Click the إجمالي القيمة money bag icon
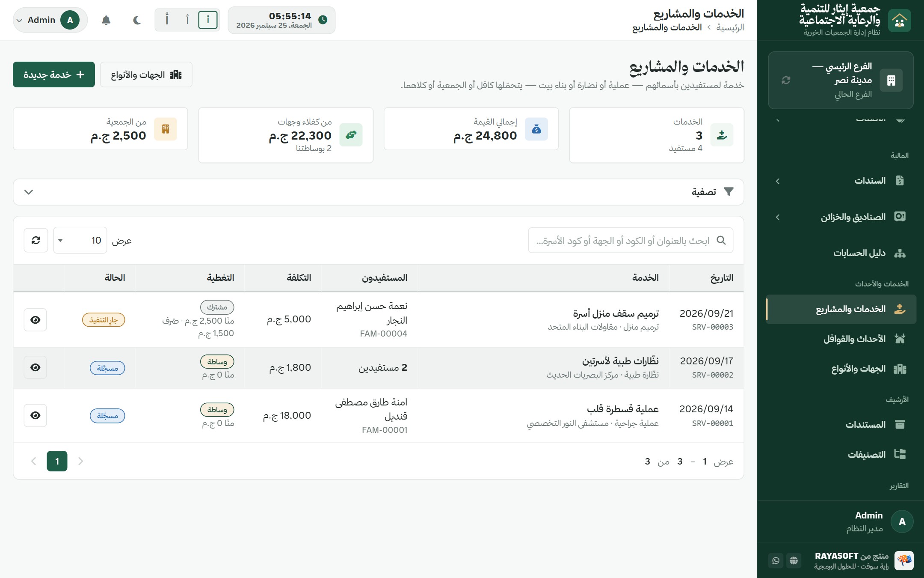This screenshot has height=578, width=924. [x=536, y=129]
